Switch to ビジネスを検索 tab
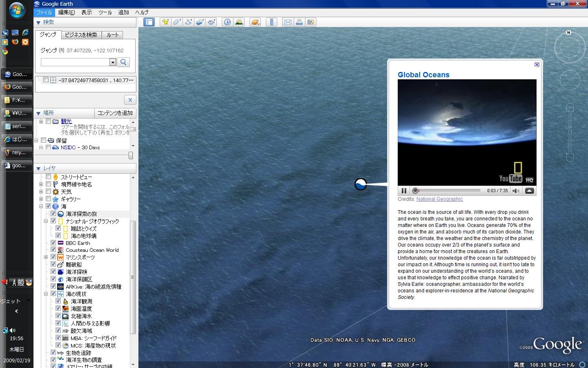 pyautogui.click(x=81, y=35)
